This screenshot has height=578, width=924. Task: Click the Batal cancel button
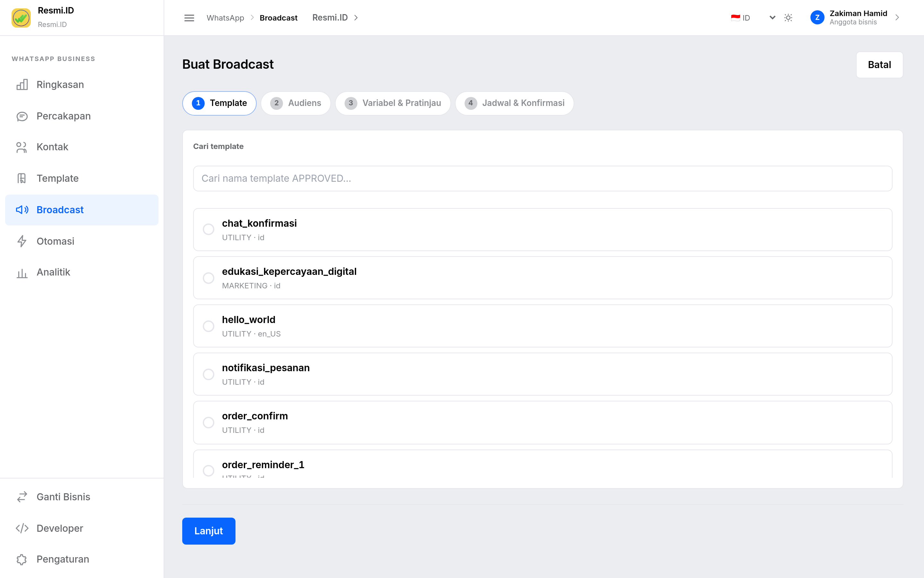879,65
